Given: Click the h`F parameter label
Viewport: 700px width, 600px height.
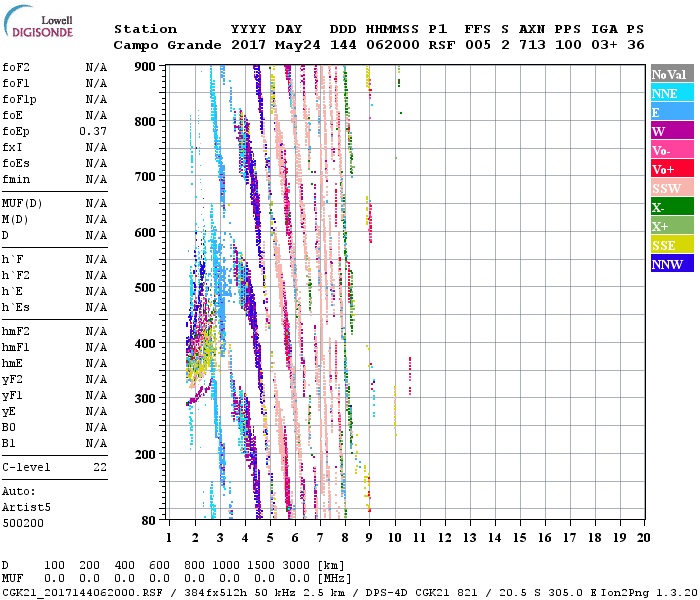Looking at the screenshot, I should [12, 259].
